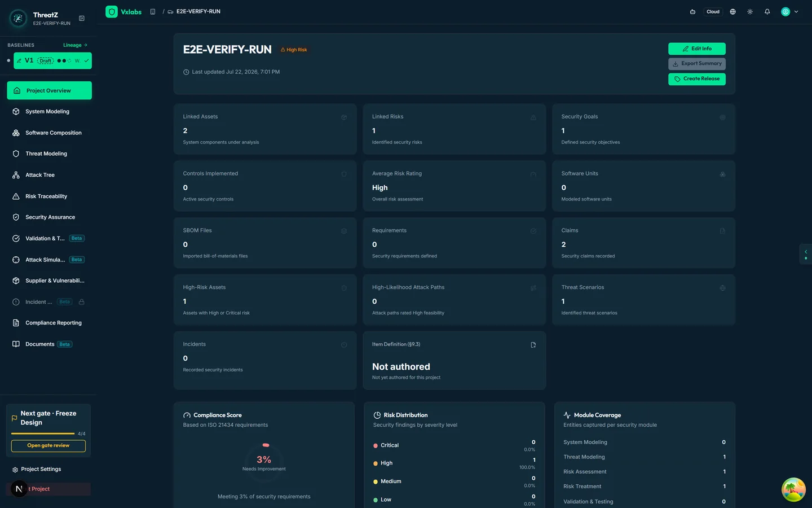
Task: Open Compliance Reporting
Action: [50, 323]
